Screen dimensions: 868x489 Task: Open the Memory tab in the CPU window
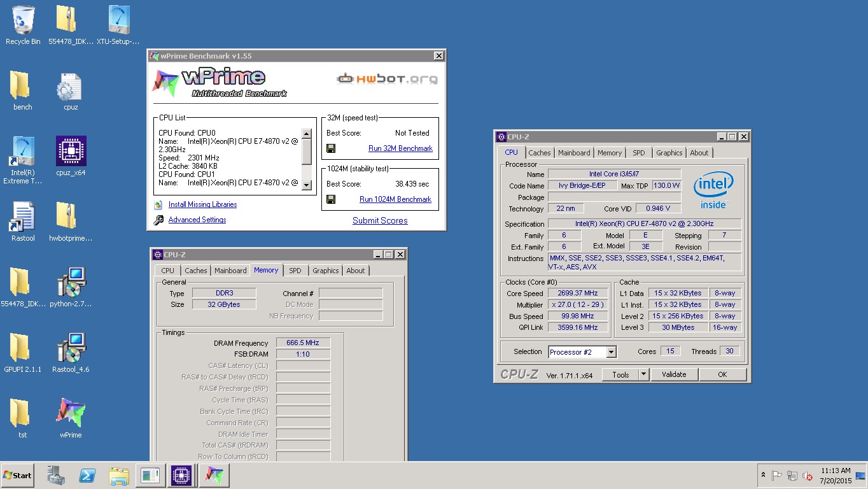pyautogui.click(x=610, y=153)
